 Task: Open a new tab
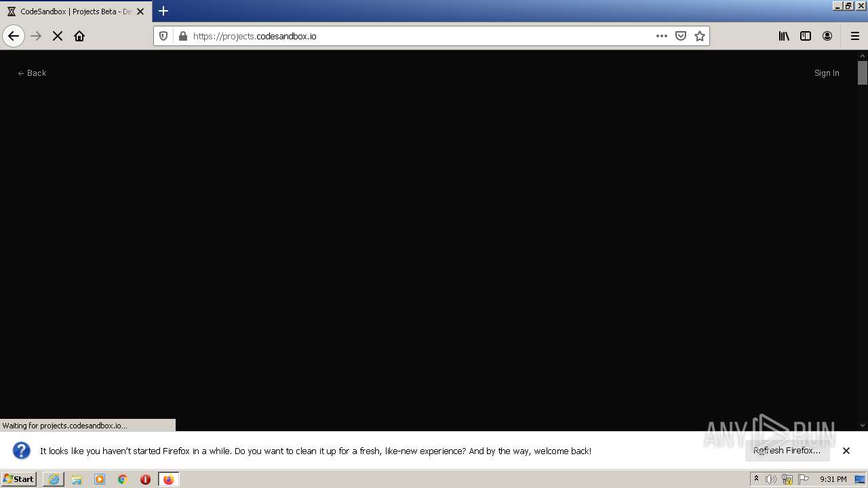click(x=163, y=11)
